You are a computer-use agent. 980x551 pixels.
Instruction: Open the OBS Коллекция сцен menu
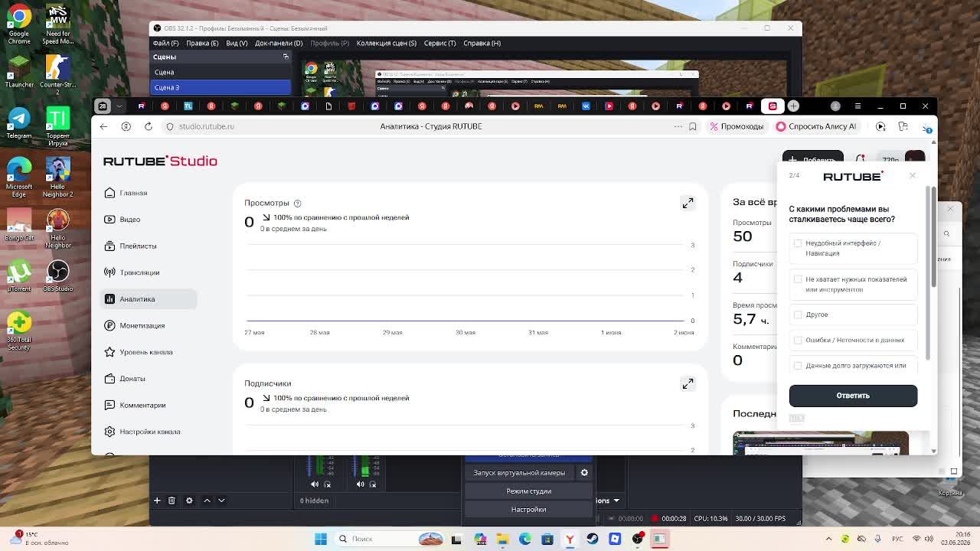click(387, 44)
